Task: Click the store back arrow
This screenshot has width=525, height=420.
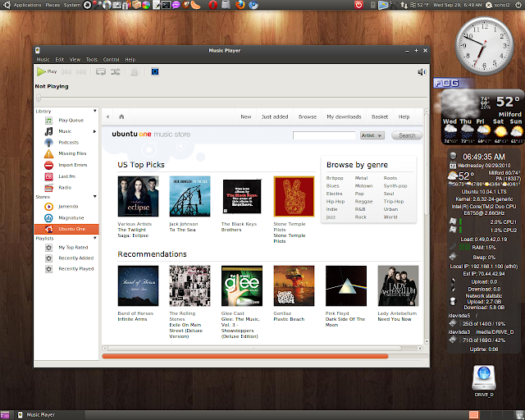Action: coord(107,116)
